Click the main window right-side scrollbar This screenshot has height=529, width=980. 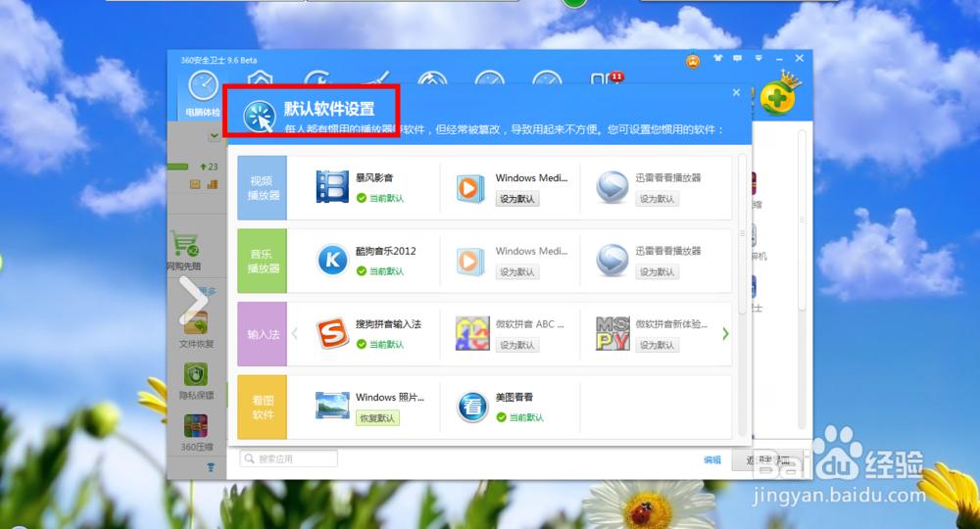802,219
